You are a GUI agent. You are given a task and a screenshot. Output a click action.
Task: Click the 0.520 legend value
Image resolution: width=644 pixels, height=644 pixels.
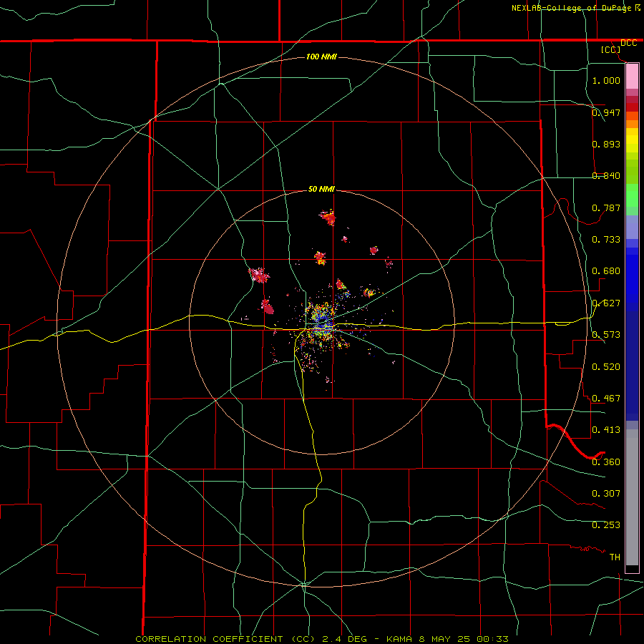606,366
